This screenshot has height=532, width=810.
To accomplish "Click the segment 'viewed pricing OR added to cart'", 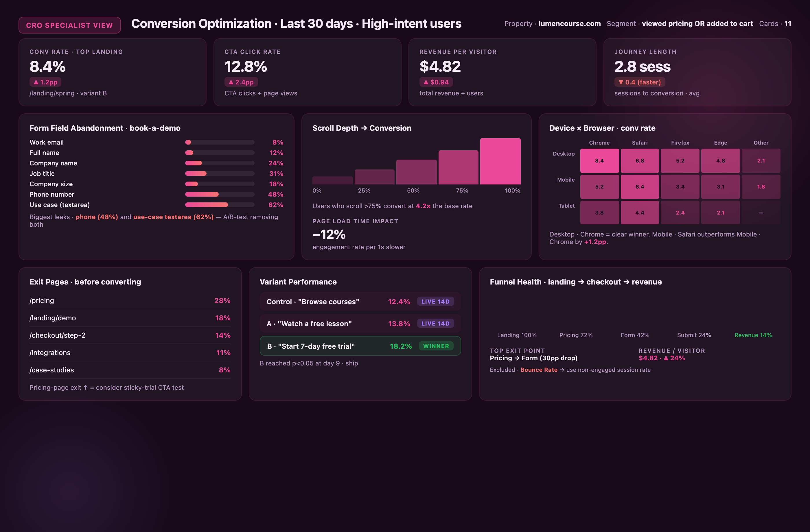I will [x=697, y=23].
